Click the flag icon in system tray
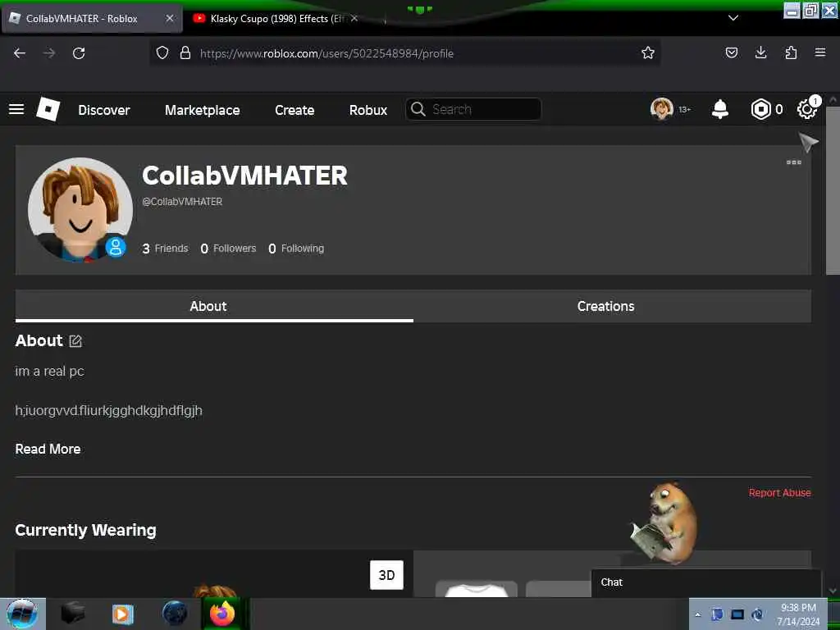 717,614
